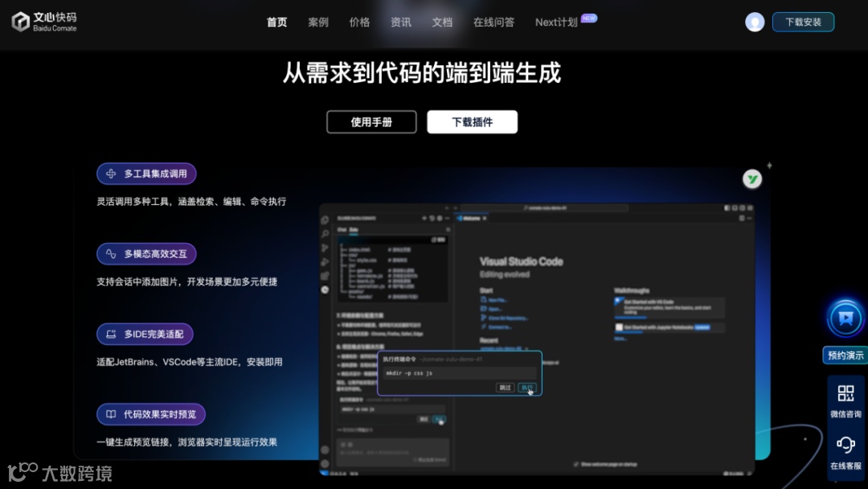Screen dimensions: 868x489
Task: Click the Welcome tab in the editor
Action: pos(471,218)
